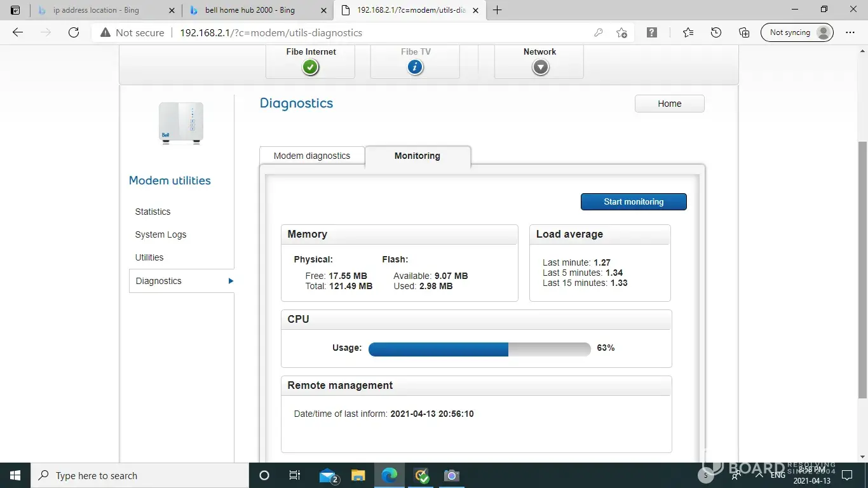
Task: Open the browser Settings and more menu
Action: point(850,33)
